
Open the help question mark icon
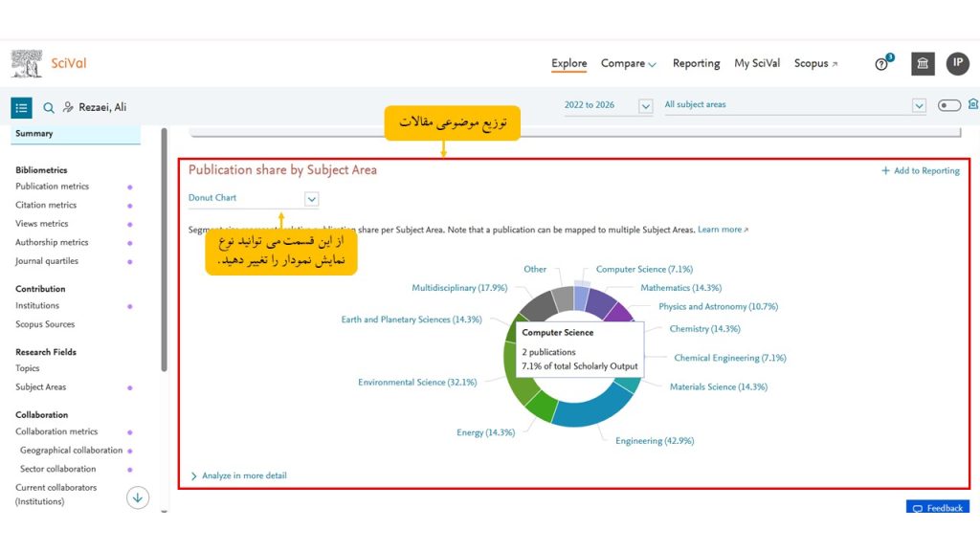[881, 64]
